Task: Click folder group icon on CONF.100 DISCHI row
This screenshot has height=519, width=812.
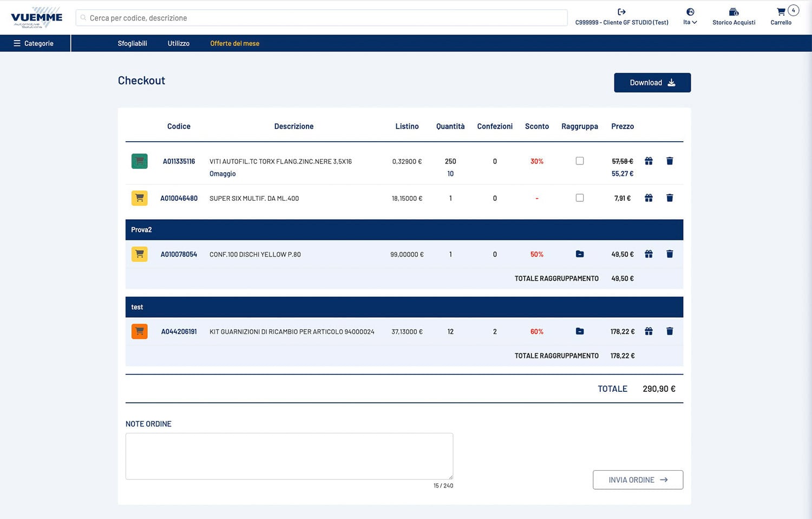Action: tap(580, 254)
